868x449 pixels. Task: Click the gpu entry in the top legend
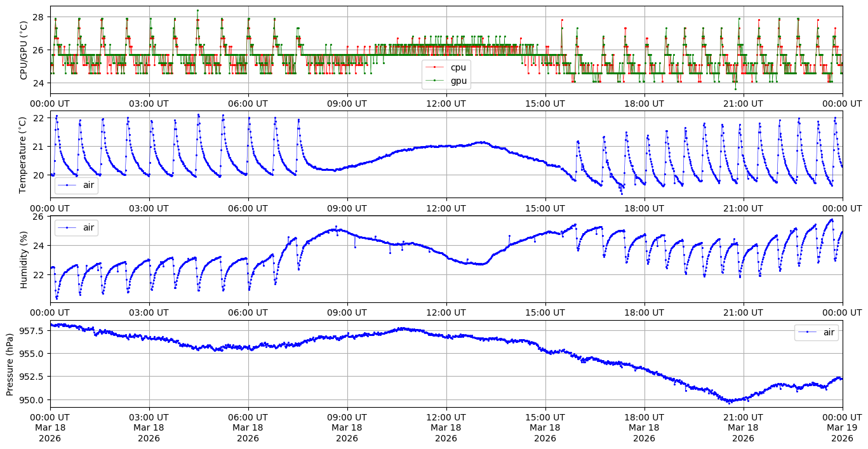[x=458, y=80]
